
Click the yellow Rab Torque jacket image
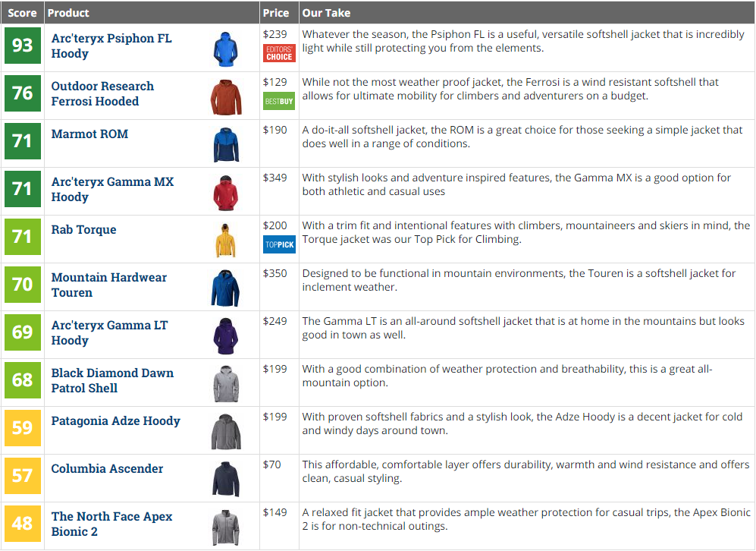click(226, 241)
